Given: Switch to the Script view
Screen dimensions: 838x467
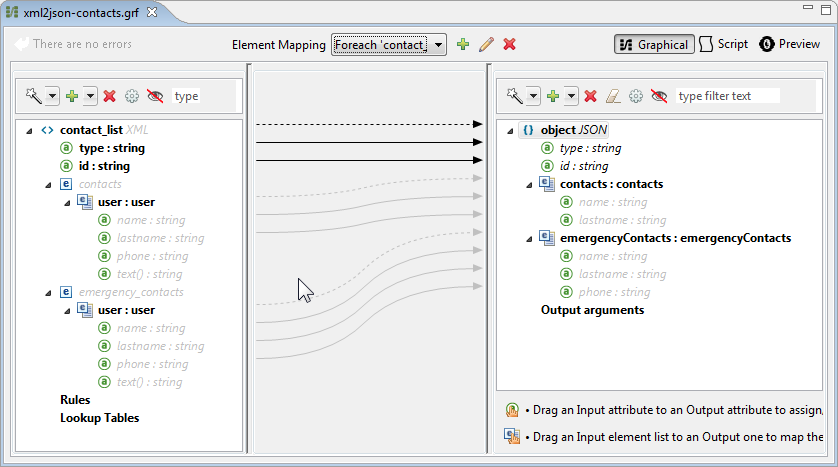Looking at the screenshot, I should click(x=723, y=44).
